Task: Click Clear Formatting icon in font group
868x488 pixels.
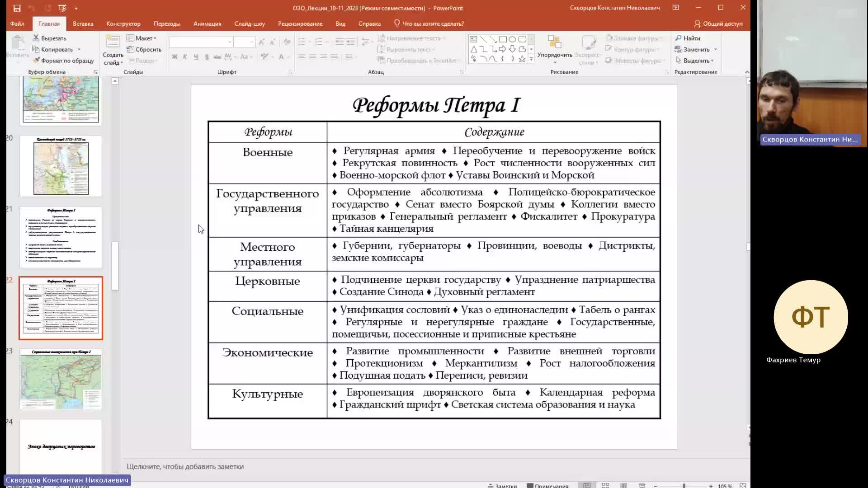Action: 287,42
